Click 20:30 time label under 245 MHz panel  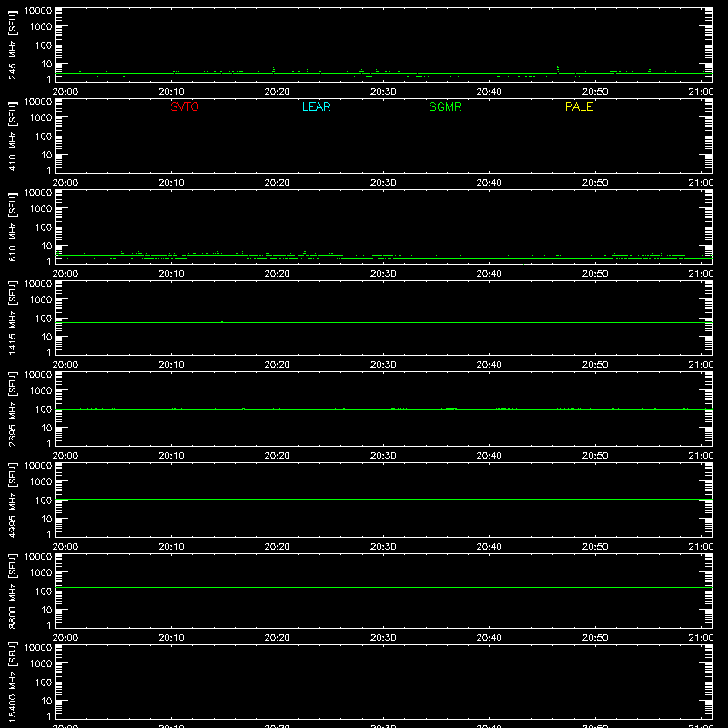point(383,92)
